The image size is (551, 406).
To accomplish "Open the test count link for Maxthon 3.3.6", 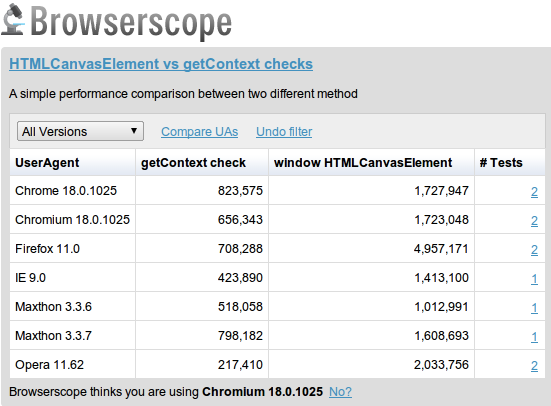I will coord(534,308).
